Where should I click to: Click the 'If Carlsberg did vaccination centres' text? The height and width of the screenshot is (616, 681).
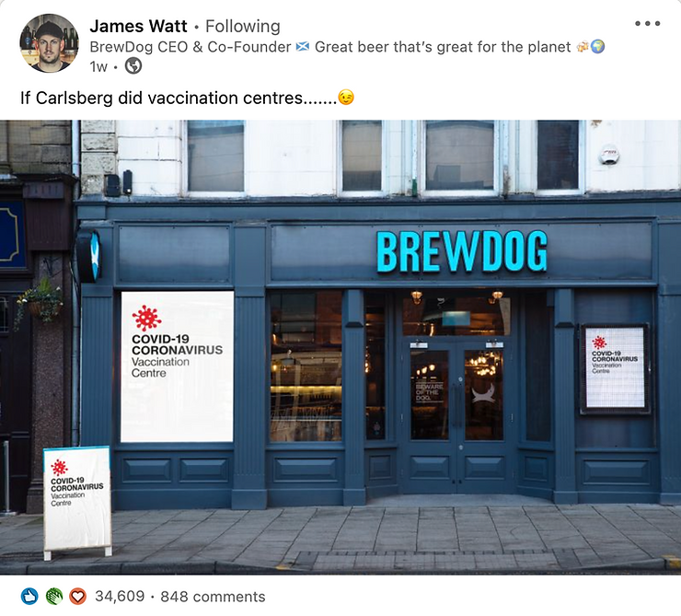point(179,98)
